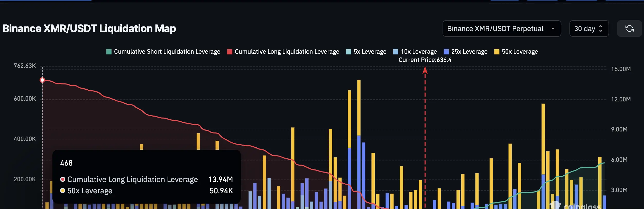Click the refresh chart icon button
This screenshot has width=644, height=209.
tap(629, 28)
